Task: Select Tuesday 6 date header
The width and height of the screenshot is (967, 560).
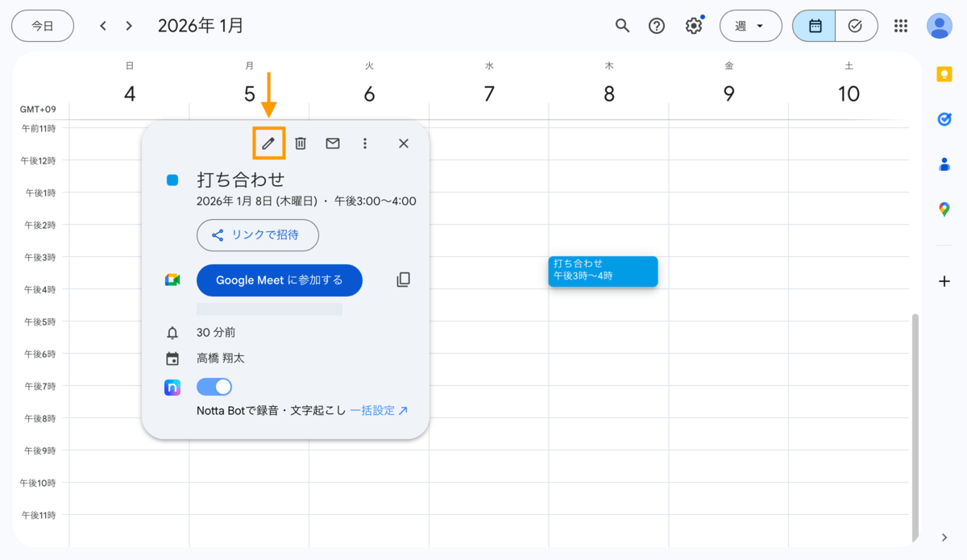Action: click(x=369, y=93)
